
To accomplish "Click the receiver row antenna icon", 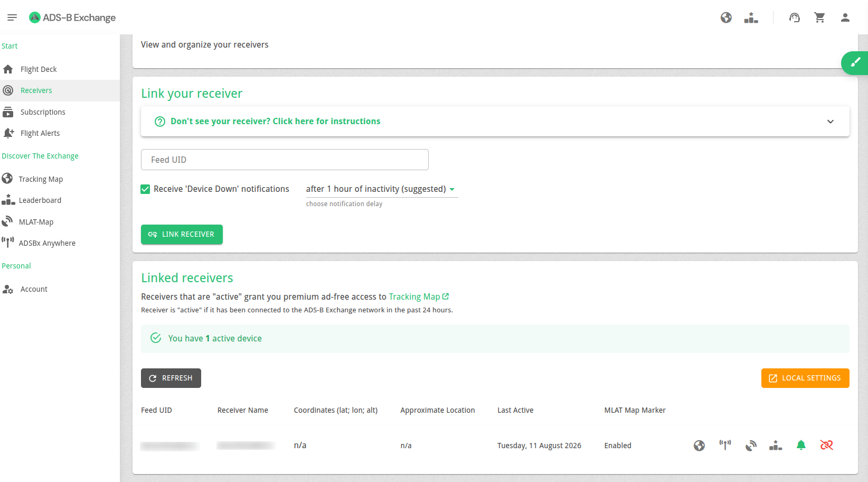I will (725, 446).
